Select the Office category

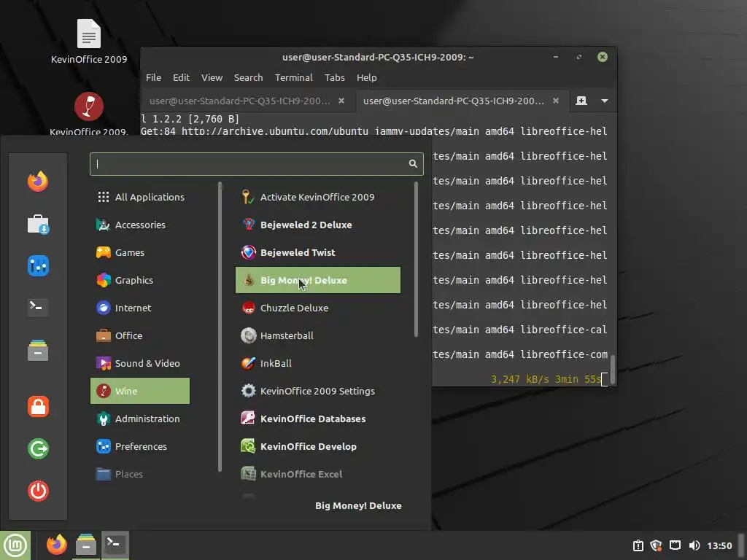tap(140, 335)
